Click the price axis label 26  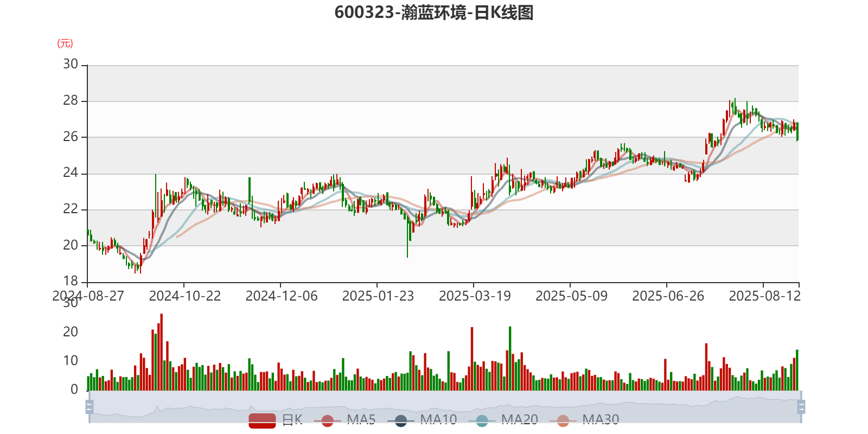coord(71,137)
